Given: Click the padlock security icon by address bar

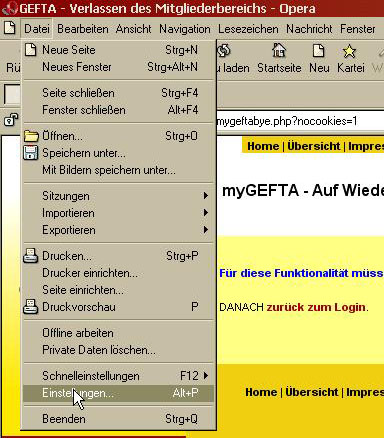Looking at the screenshot, I should tap(11, 120).
